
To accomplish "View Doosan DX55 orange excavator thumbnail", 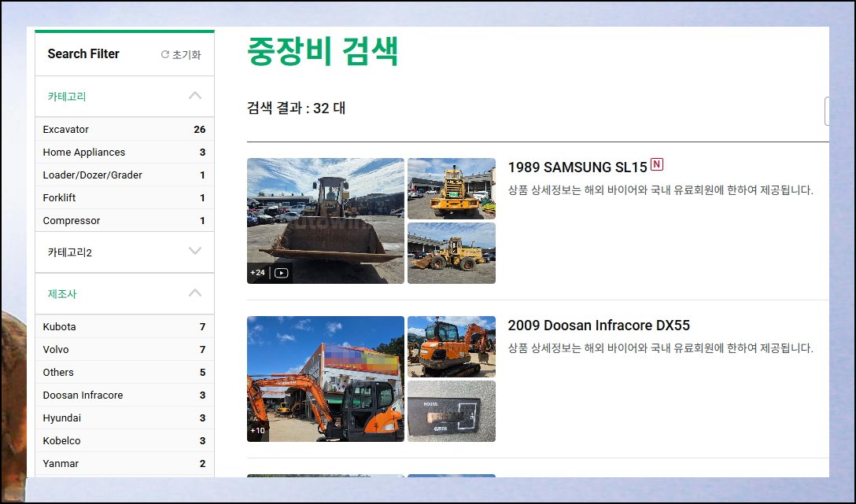I will pos(452,347).
